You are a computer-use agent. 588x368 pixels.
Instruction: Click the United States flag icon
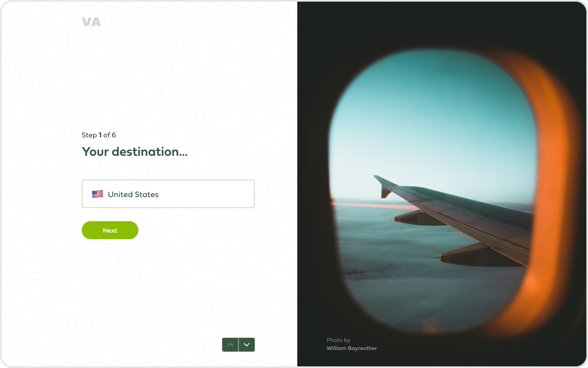point(98,194)
